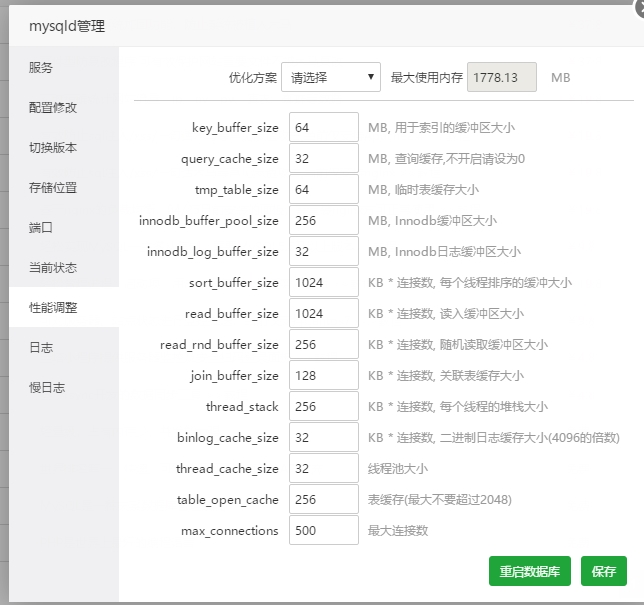Click description '随机读取缓冲区大小'
This screenshot has width=644, height=605.
pos(494,345)
